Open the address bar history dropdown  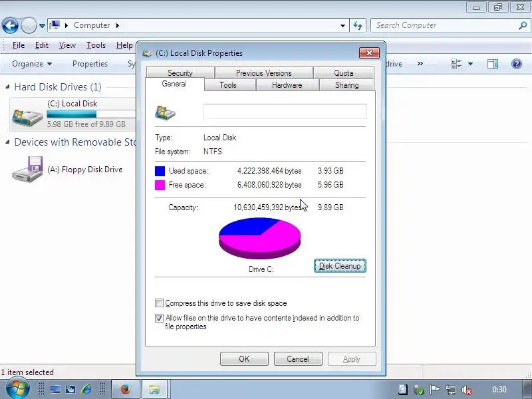[342, 26]
